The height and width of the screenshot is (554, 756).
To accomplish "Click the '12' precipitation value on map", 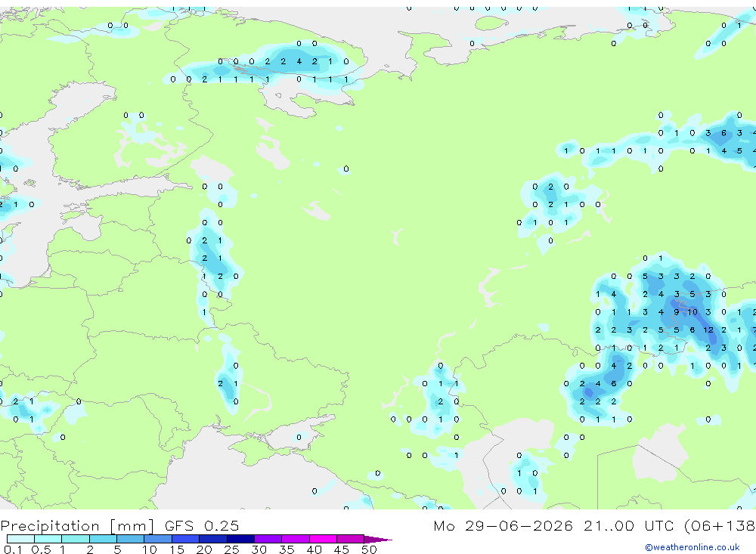I will pyautogui.click(x=708, y=330).
